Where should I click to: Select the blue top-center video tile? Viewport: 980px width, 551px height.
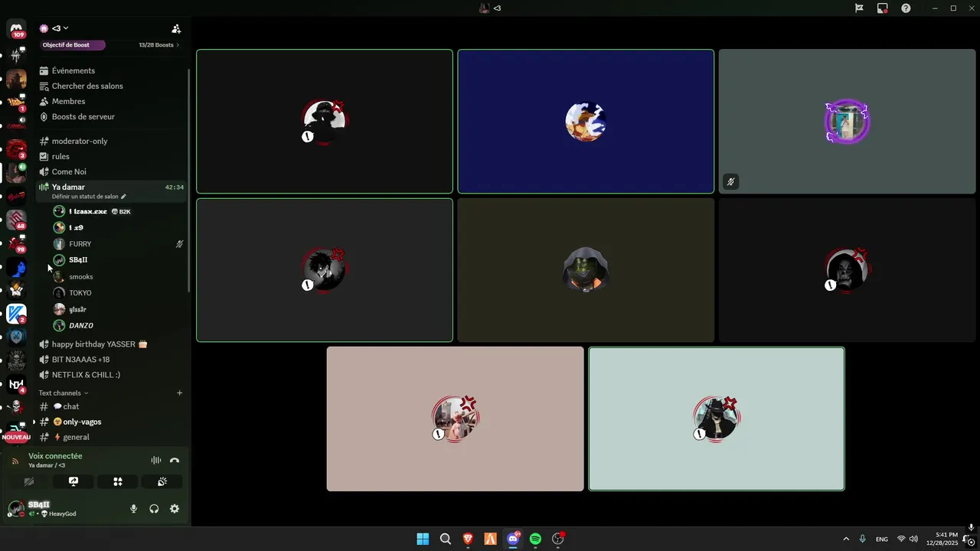pos(586,121)
